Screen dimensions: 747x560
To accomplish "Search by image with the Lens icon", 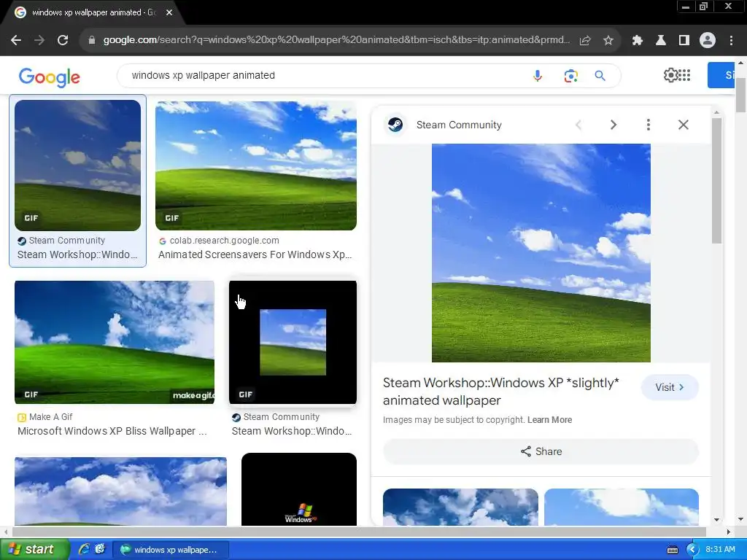I will click(570, 76).
